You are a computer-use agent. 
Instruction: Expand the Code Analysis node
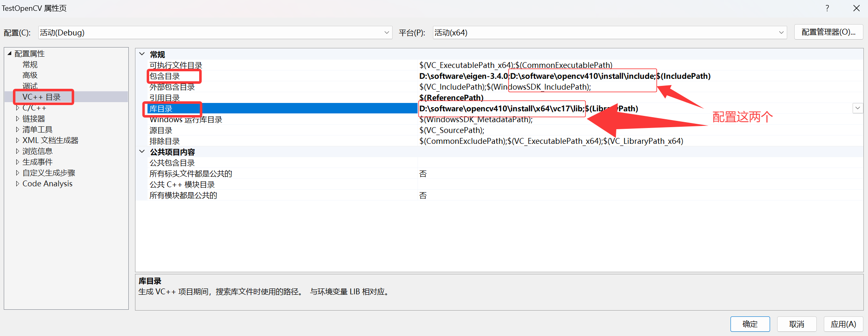[18, 184]
